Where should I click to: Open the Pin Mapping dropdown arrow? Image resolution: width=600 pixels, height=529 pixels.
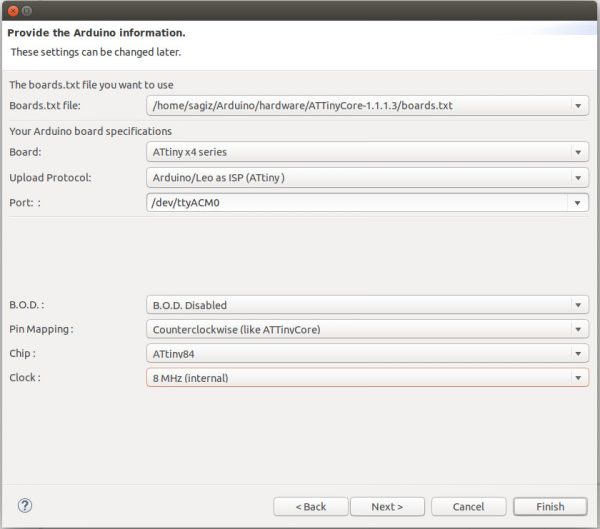point(578,329)
